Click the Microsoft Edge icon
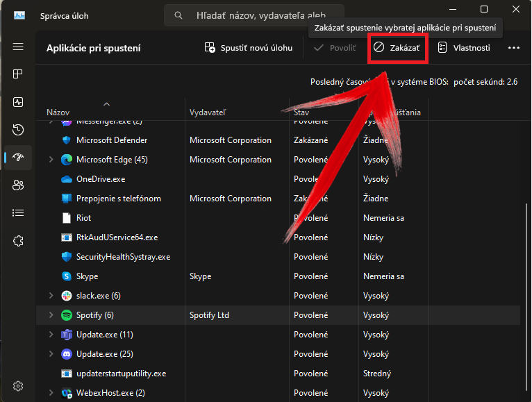 tap(67, 160)
